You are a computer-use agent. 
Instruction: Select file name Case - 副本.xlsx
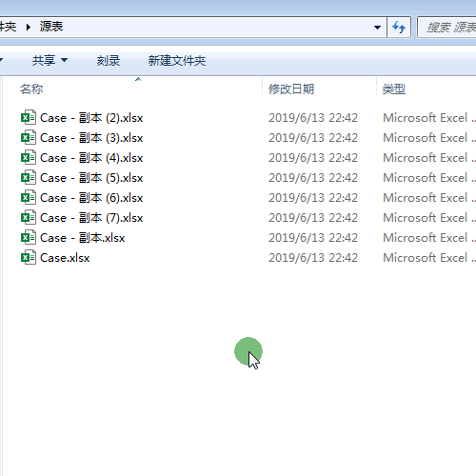83,238
